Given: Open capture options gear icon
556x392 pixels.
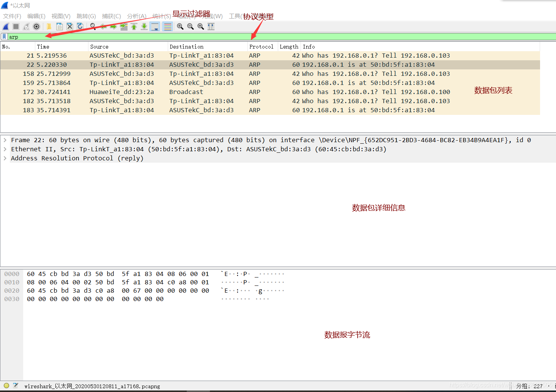Looking at the screenshot, I should point(36,27).
